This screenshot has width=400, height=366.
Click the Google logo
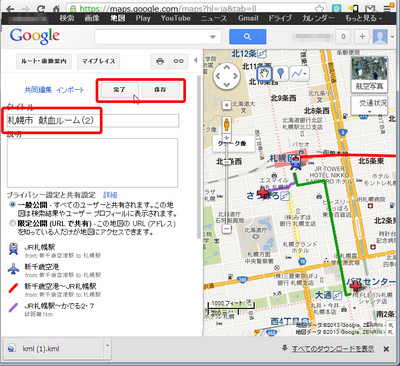tap(35, 36)
